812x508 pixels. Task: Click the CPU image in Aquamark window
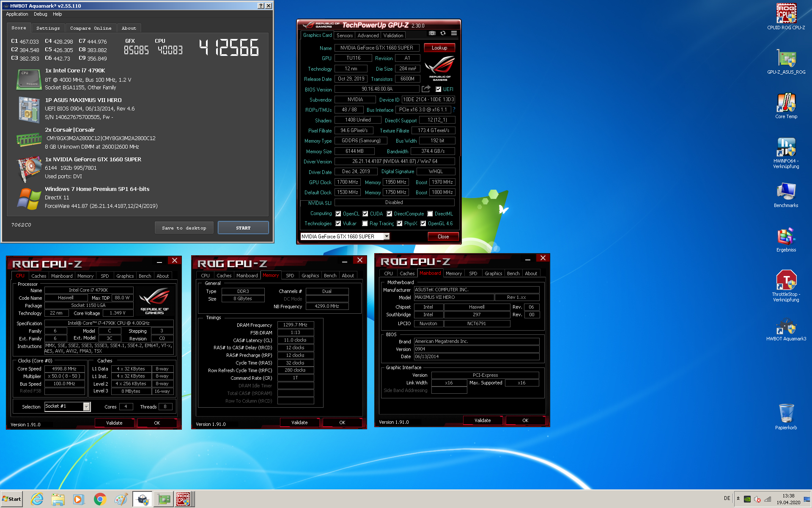click(x=28, y=79)
